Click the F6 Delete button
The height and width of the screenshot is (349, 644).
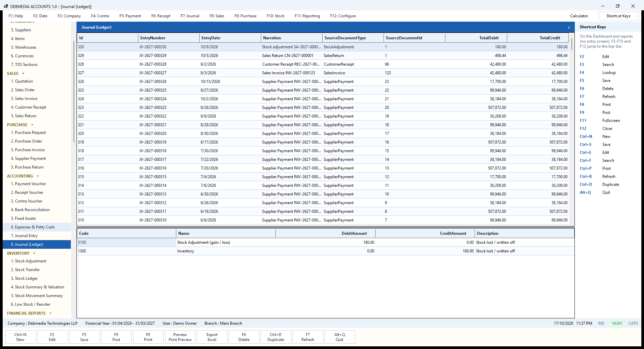pyautogui.click(x=244, y=337)
